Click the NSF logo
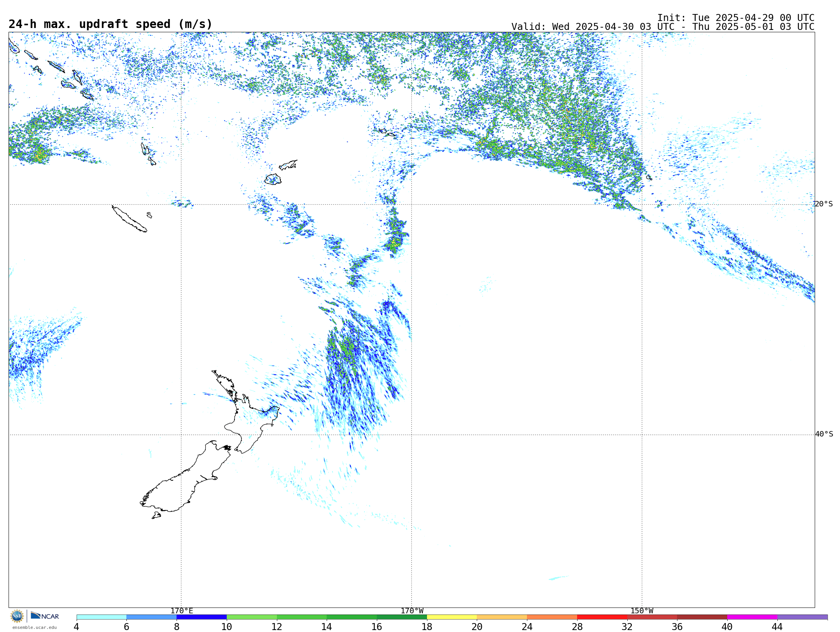 pos(17,616)
